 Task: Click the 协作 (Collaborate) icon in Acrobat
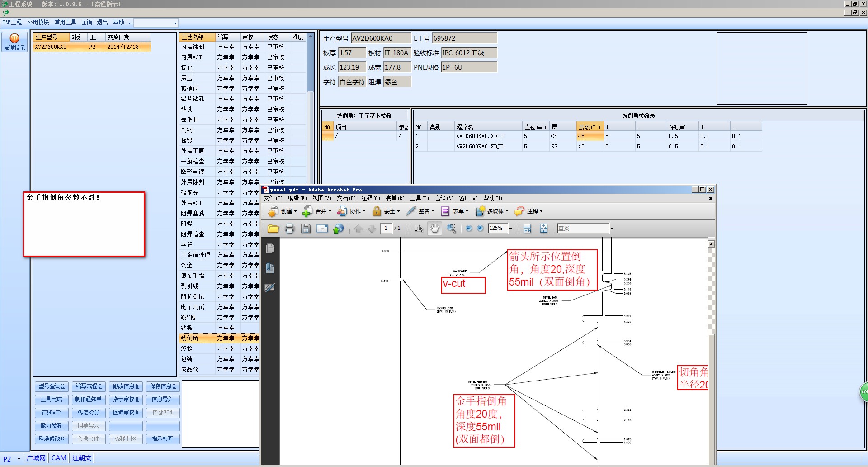(x=342, y=211)
